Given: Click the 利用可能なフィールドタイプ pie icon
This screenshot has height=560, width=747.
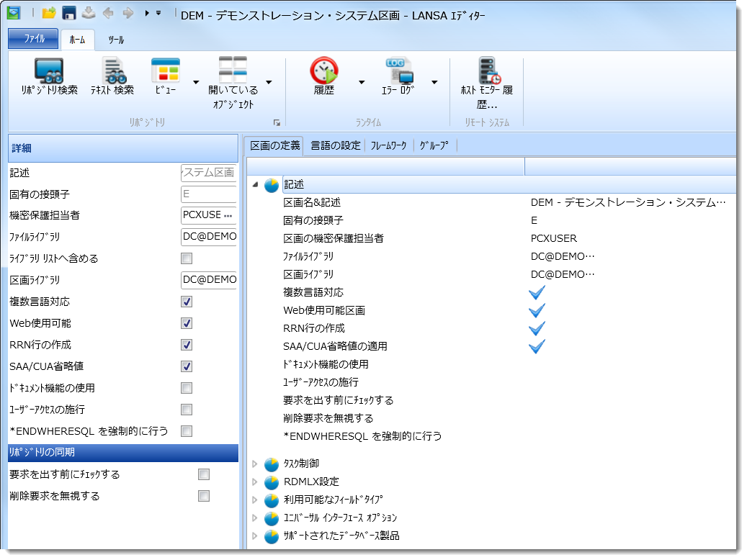Looking at the screenshot, I should click(x=272, y=500).
